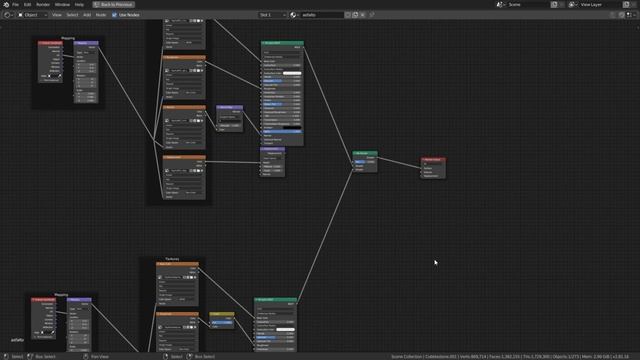Collapse the Mix Shader node
This screenshot has height=360, width=640.
(355, 153)
